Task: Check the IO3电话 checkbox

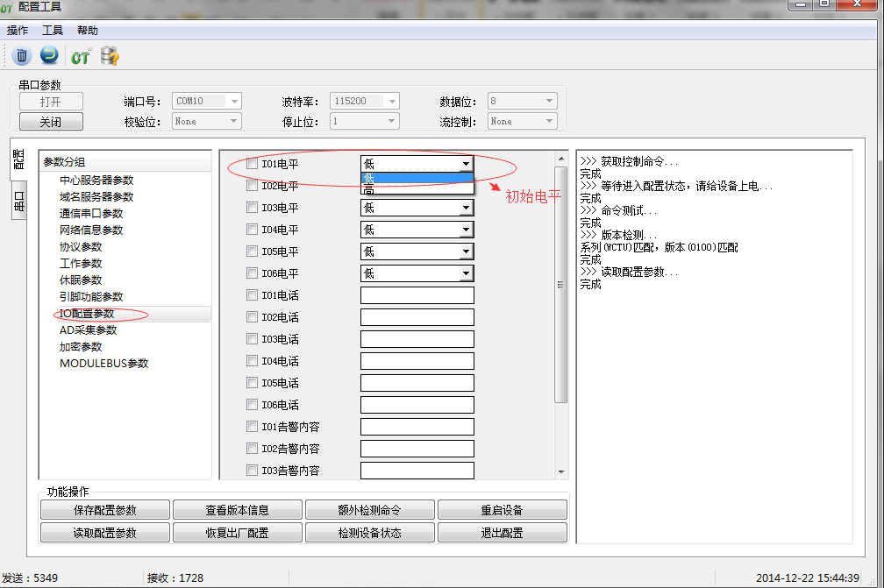Action: coord(252,338)
